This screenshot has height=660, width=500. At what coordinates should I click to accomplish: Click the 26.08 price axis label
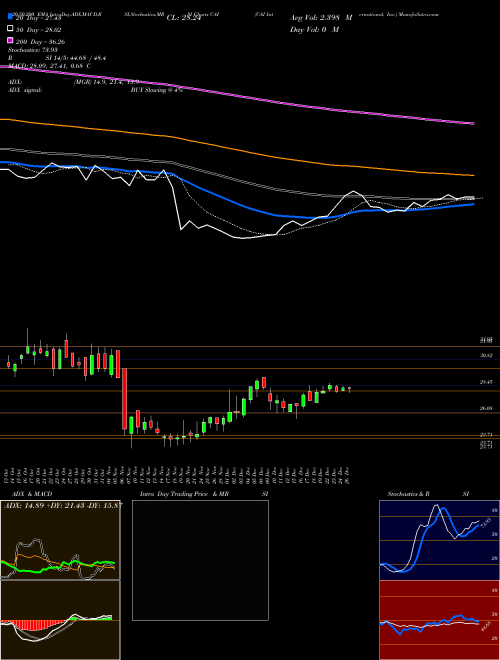[x=487, y=408]
